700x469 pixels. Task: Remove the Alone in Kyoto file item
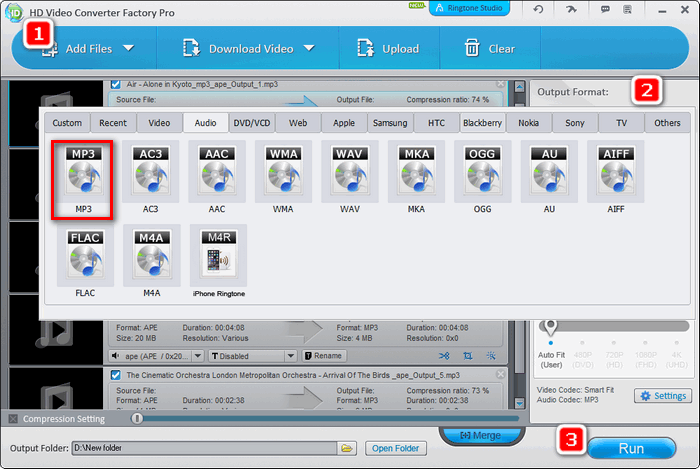(500, 83)
